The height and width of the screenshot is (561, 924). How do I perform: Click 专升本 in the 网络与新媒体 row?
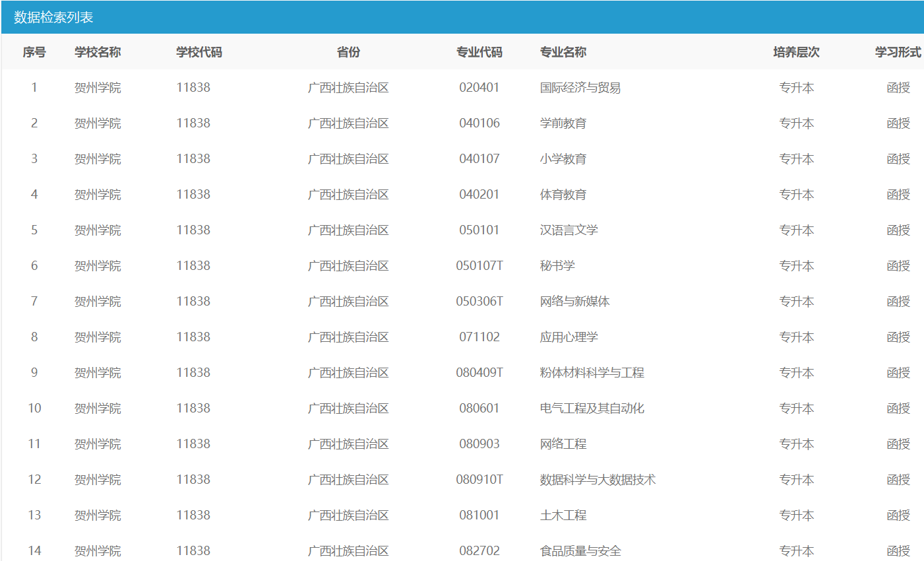point(797,302)
